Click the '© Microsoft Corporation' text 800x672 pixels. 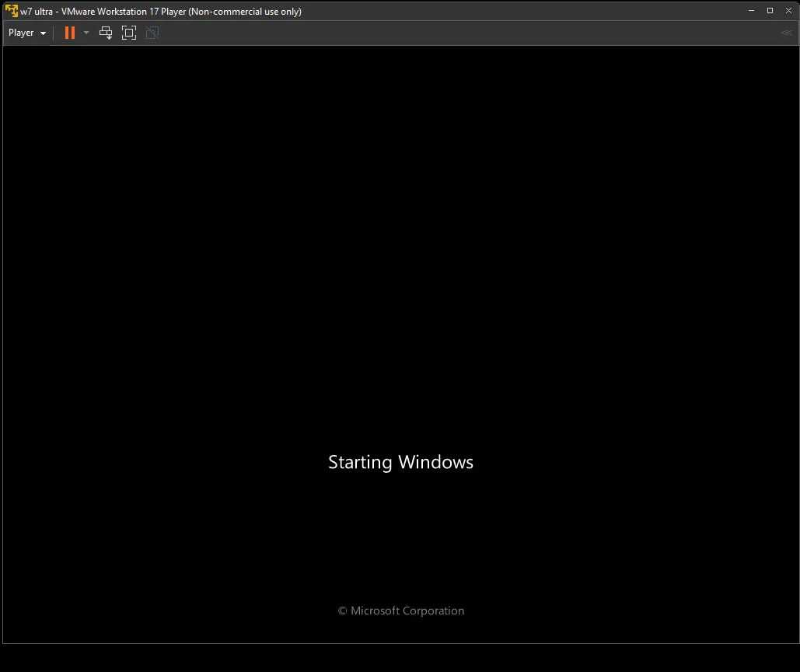pyautogui.click(x=401, y=611)
